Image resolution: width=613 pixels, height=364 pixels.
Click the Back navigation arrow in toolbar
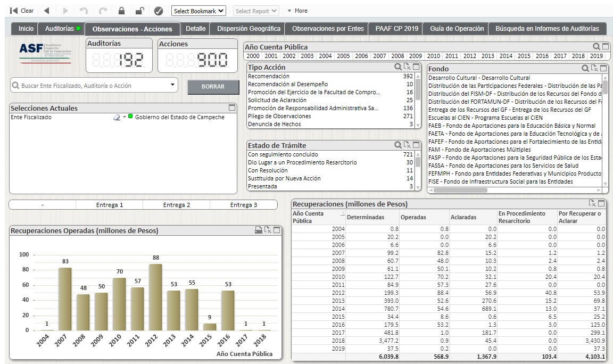point(46,11)
